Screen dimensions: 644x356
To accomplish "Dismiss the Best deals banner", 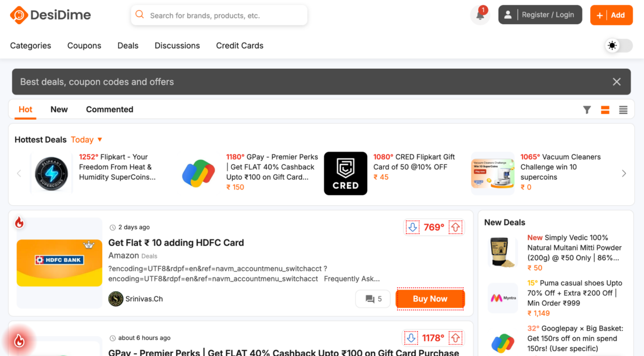I will (x=617, y=82).
